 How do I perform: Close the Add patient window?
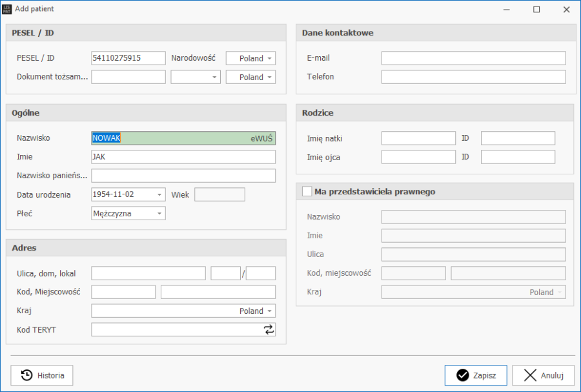pyautogui.click(x=566, y=10)
